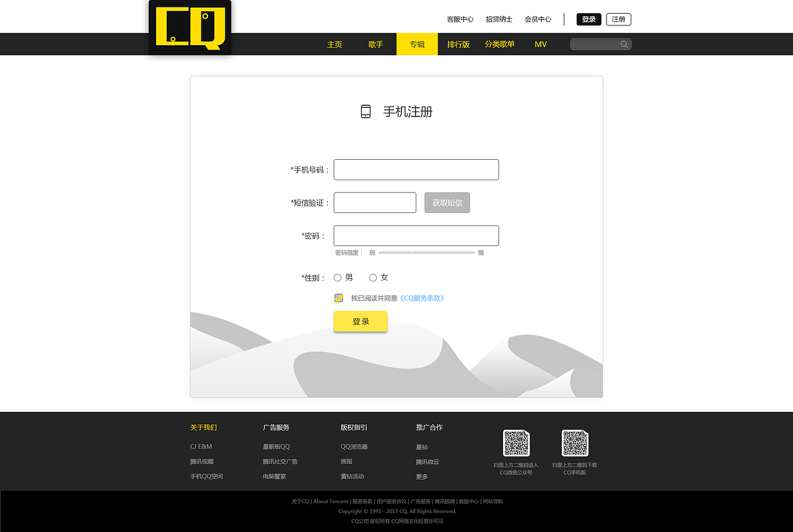This screenshot has height=532, width=793.
Task: Click the yellow 登录 submit button
Action: pyautogui.click(x=361, y=321)
